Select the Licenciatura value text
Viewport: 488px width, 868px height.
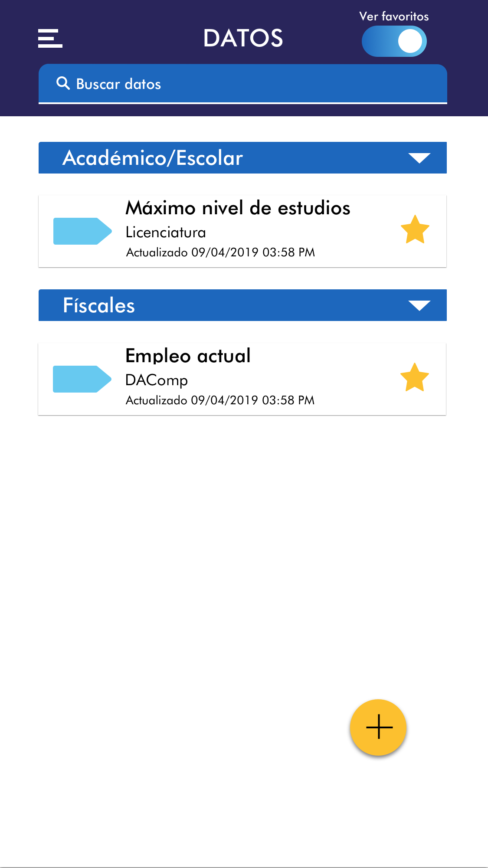coord(166,233)
